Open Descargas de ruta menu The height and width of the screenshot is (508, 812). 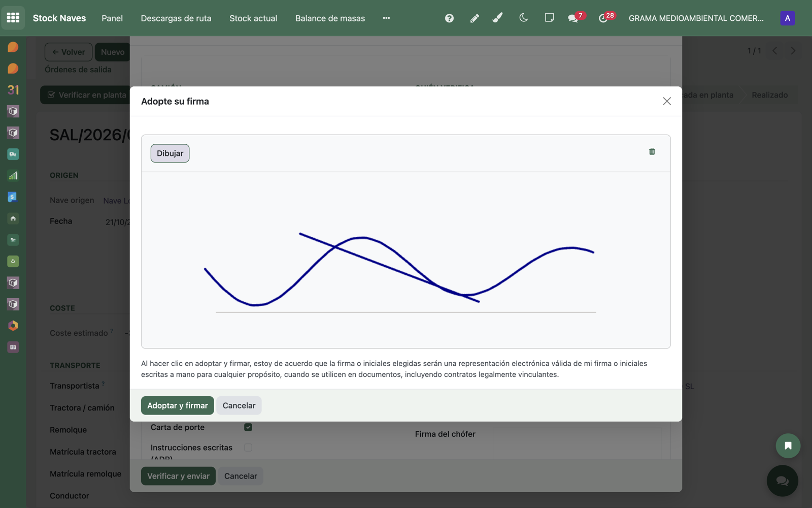tap(176, 18)
